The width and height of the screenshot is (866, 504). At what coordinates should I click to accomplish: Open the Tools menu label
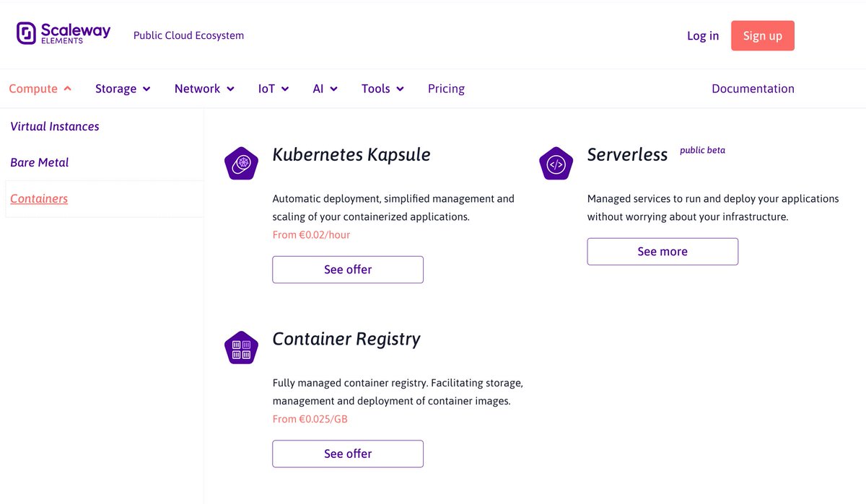click(376, 89)
